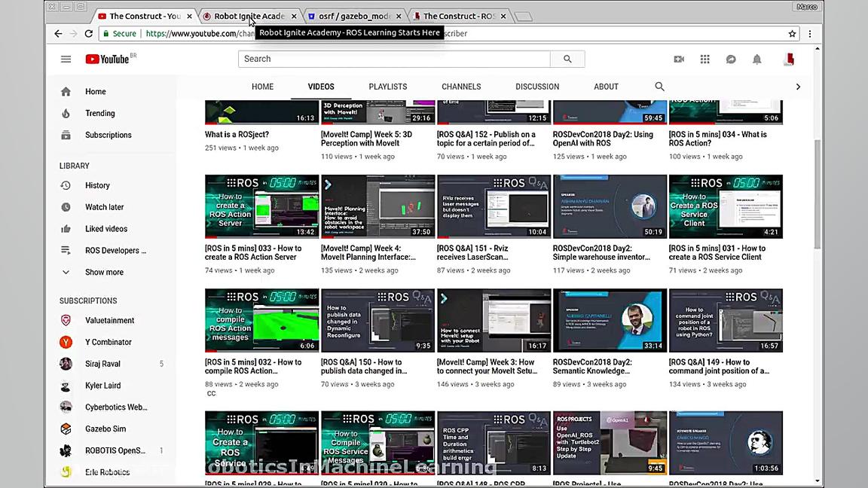Switch to the HOME channel tab

pyautogui.click(x=262, y=87)
